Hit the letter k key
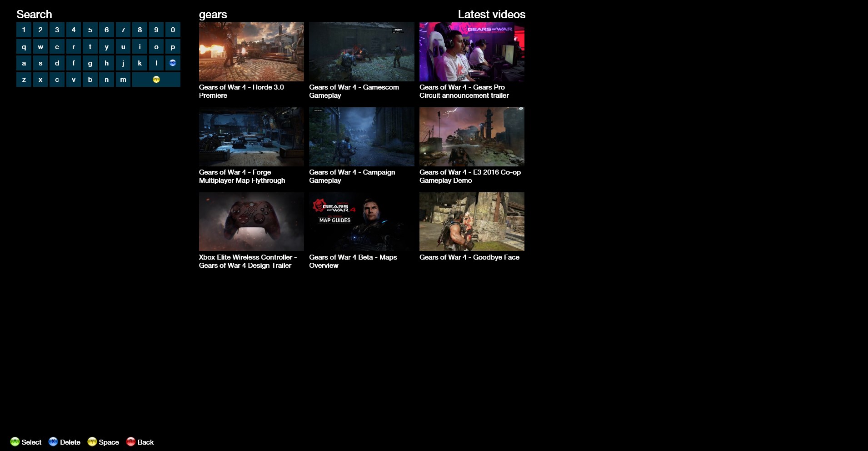Image resolution: width=868 pixels, height=451 pixels. coord(140,63)
